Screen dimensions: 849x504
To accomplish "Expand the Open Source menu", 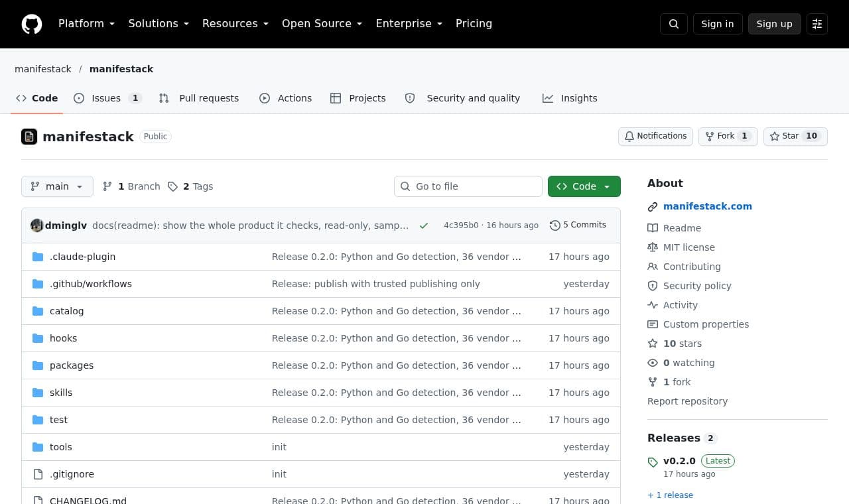I will pyautogui.click(x=322, y=24).
